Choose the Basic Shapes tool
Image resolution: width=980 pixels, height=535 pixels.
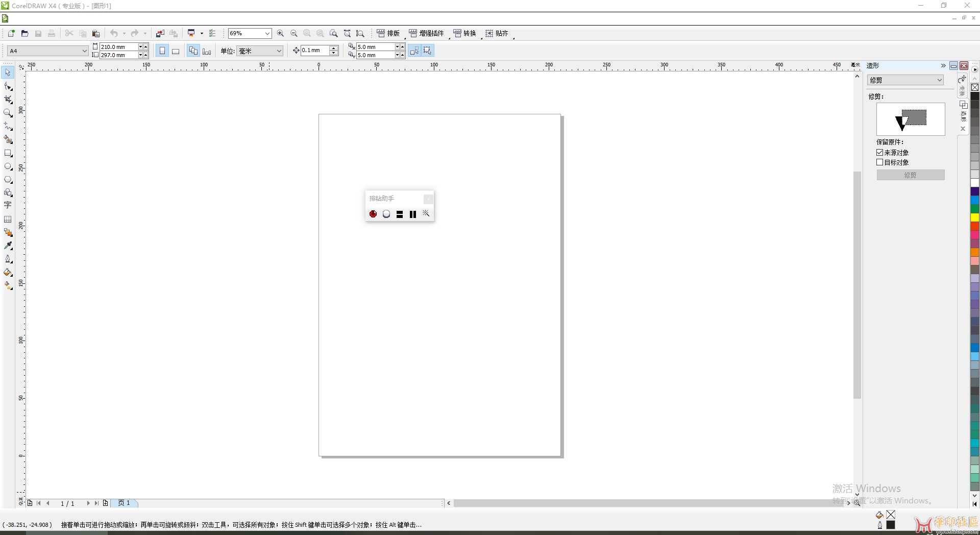click(8, 192)
